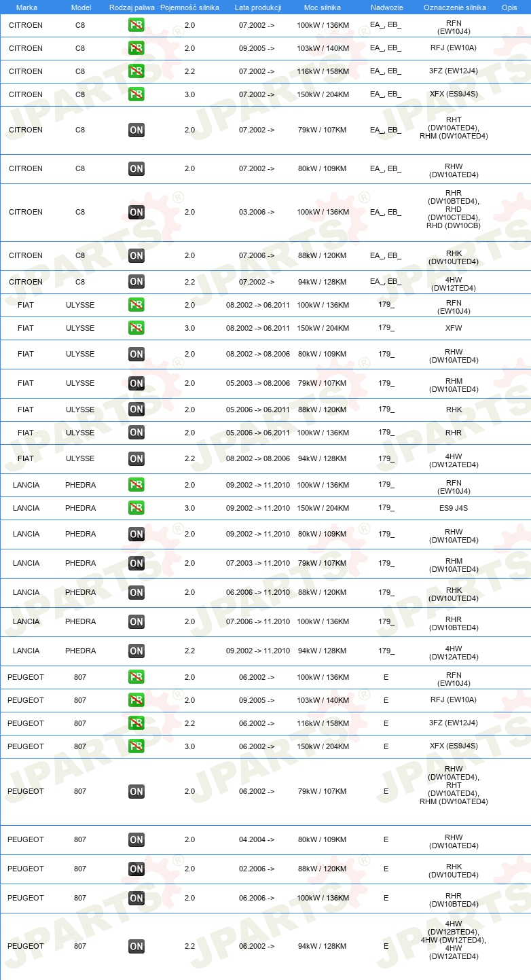
Task: Click ON icon in Citroen C8 88kW / 120KM row
Action: click(x=136, y=256)
